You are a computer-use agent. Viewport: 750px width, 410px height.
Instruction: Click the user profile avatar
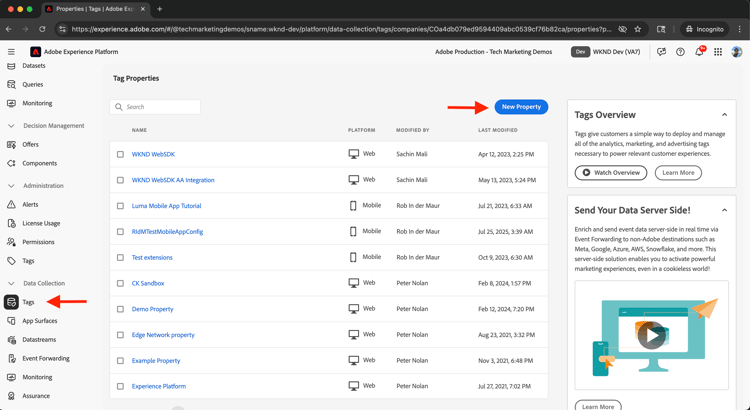(737, 52)
